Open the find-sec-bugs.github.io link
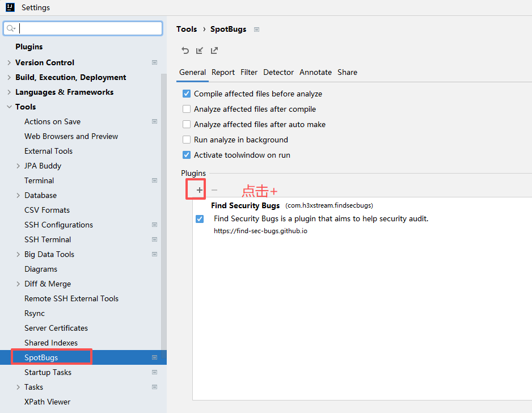The width and height of the screenshot is (532, 413). click(260, 231)
